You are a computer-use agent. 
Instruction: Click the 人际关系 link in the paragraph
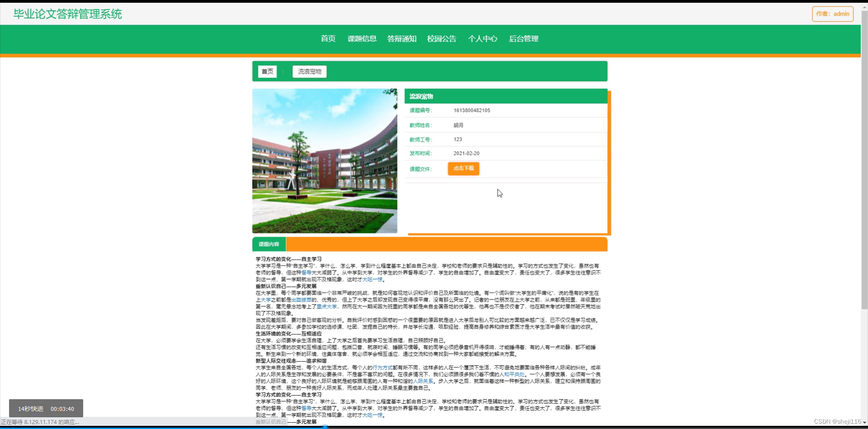point(424,381)
